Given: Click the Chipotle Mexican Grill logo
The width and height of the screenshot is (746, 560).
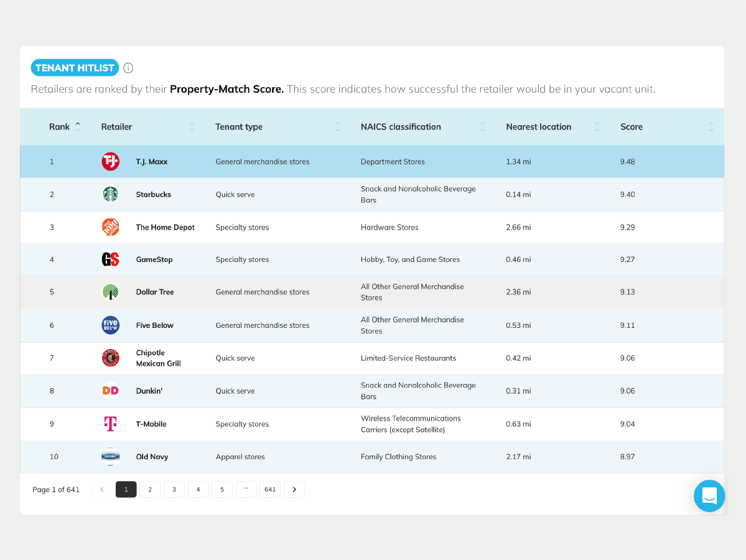Looking at the screenshot, I should [x=110, y=358].
